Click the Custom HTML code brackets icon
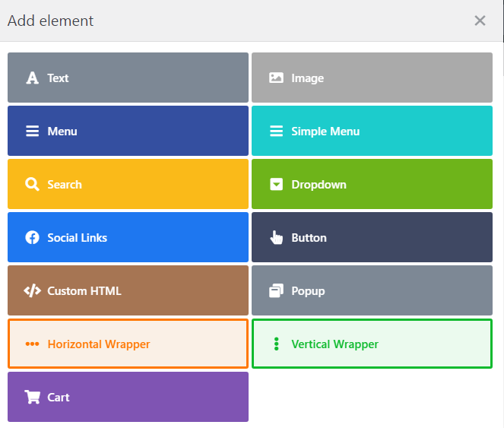504x428 pixels. 32,290
